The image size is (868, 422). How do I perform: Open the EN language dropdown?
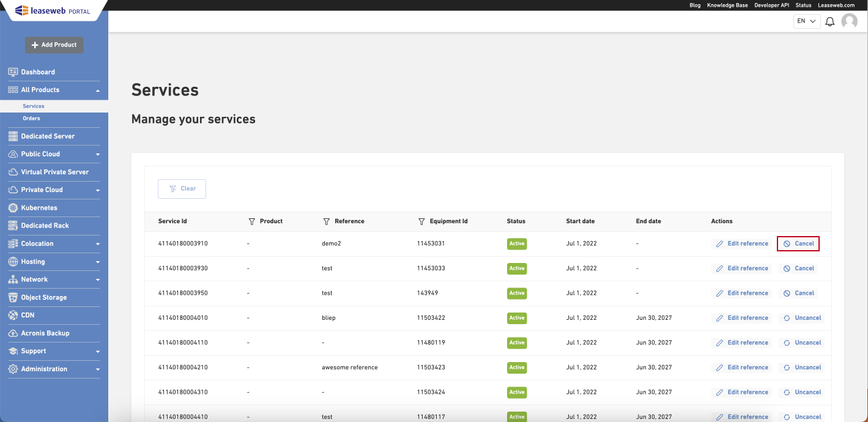(806, 21)
